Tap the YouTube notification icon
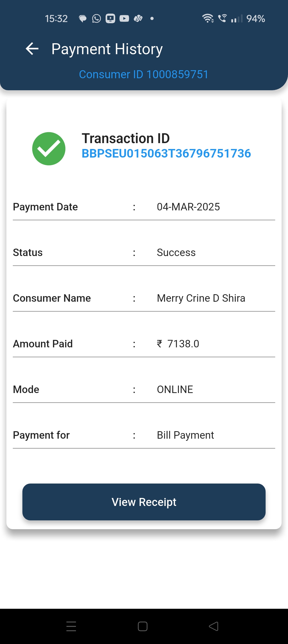 click(x=124, y=18)
